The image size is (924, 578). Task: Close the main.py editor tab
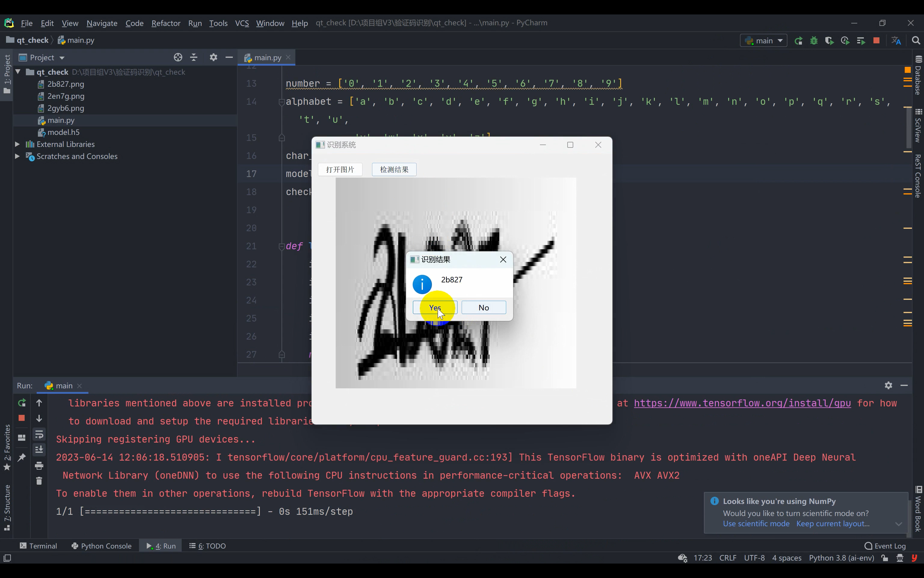(x=288, y=57)
